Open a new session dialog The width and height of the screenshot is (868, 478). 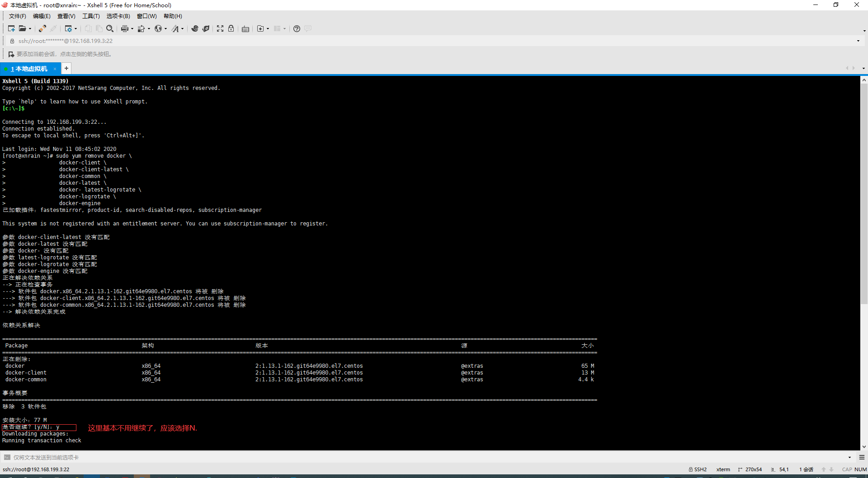pyautogui.click(x=11, y=28)
